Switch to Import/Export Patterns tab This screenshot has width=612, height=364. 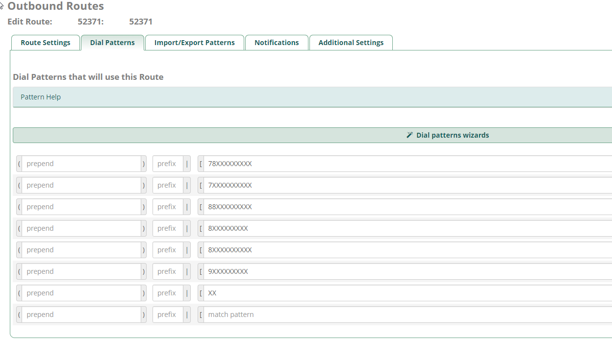tap(194, 43)
